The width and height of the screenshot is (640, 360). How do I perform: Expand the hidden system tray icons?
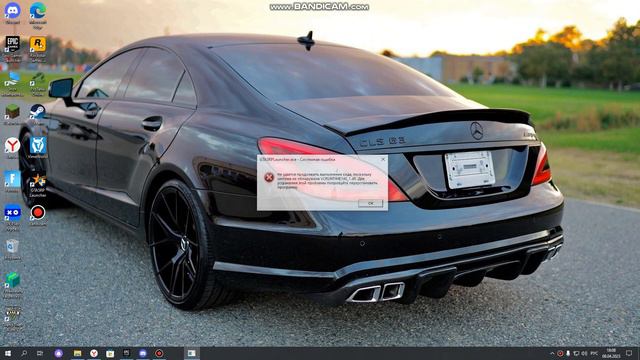click(552, 353)
